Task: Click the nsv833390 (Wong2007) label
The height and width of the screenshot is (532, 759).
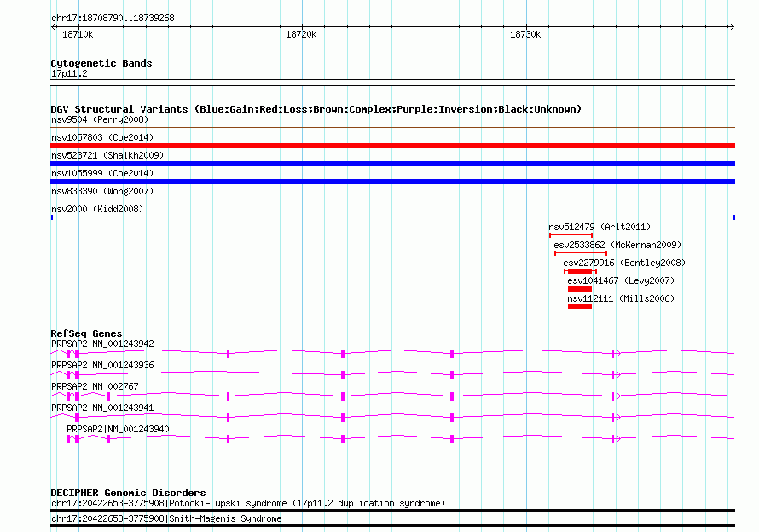Action: click(102, 191)
